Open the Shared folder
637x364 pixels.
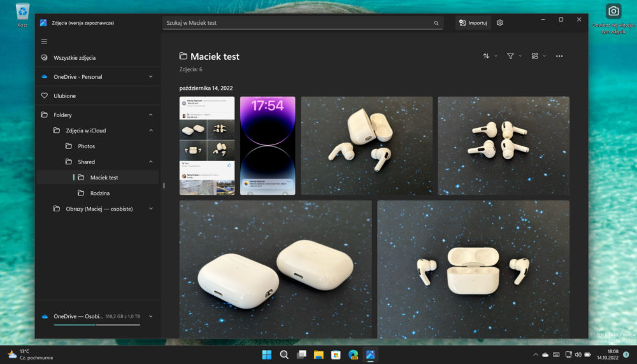pos(97,162)
